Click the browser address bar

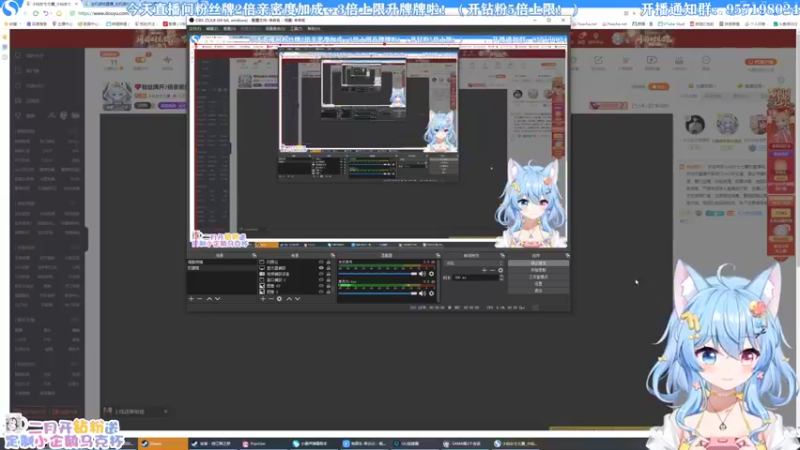click(x=102, y=13)
